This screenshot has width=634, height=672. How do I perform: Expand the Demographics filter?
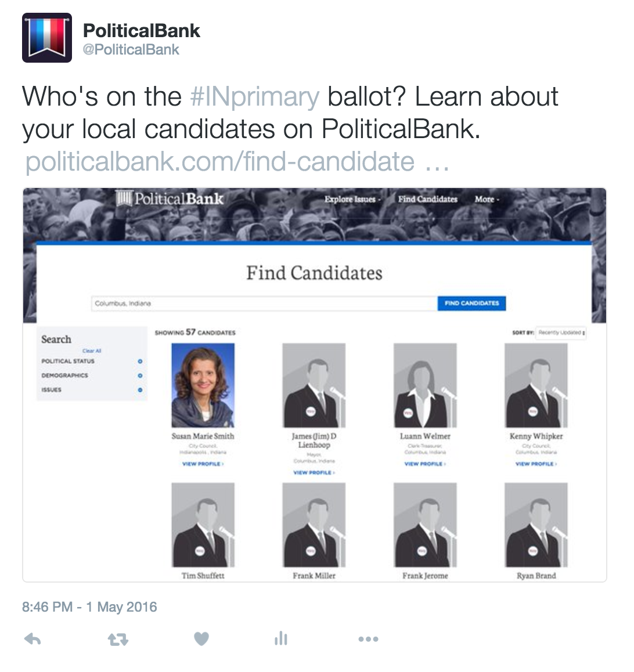click(140, 375)
